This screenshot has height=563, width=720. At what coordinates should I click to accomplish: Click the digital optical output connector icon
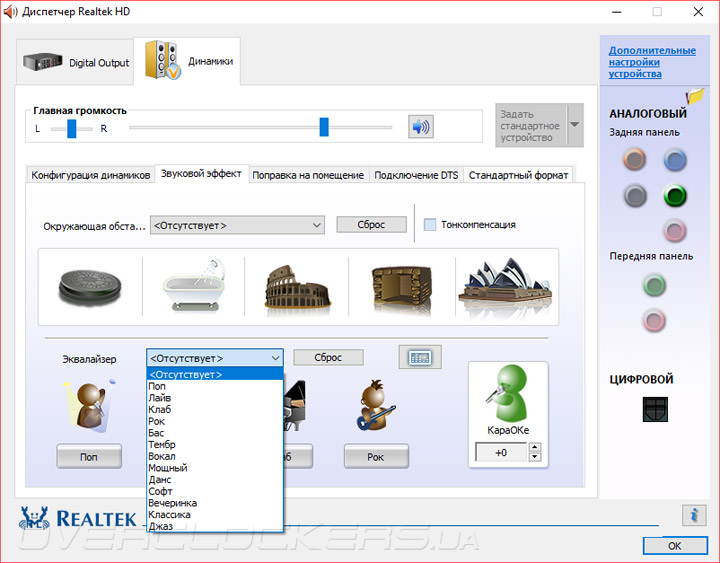(x=655, y=409)
